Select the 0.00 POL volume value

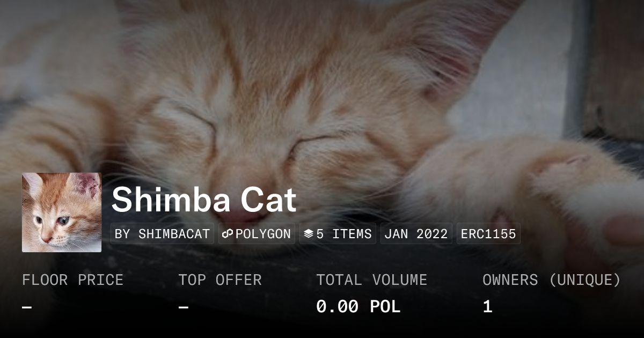(358, 307)
